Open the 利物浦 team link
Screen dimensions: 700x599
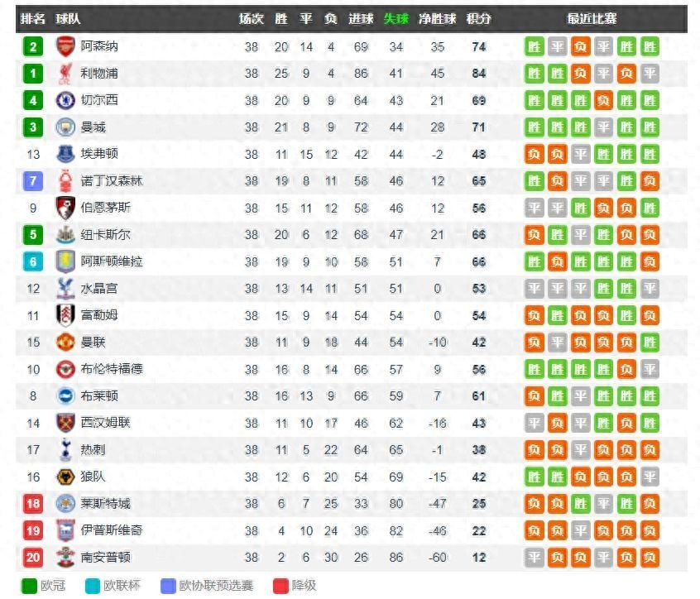click(x=99, y=73)
